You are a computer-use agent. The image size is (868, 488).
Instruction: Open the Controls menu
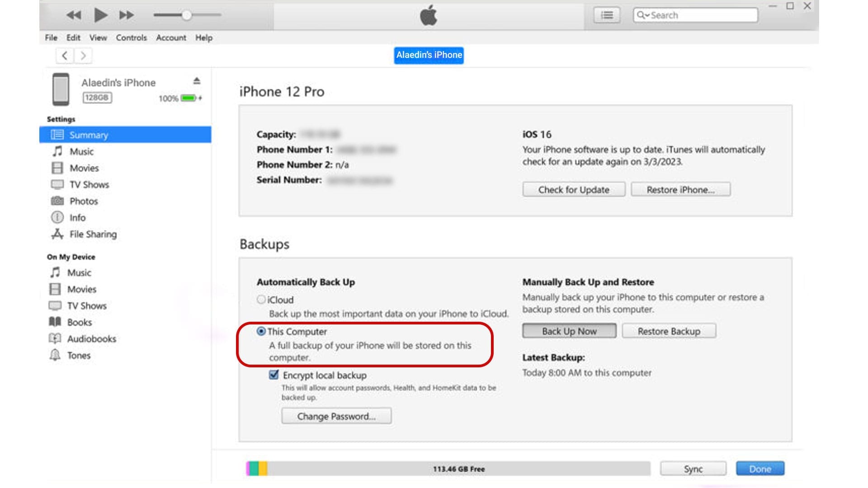pos(131,38)
